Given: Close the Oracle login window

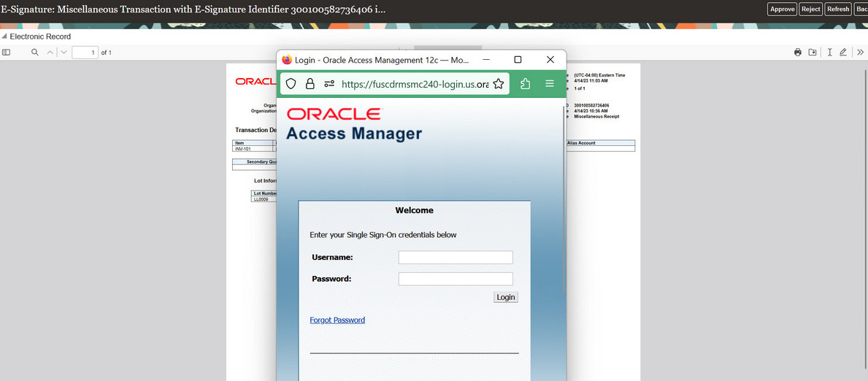Looking at the screenshot, I should pyautogui.click(x=550, y=60).
